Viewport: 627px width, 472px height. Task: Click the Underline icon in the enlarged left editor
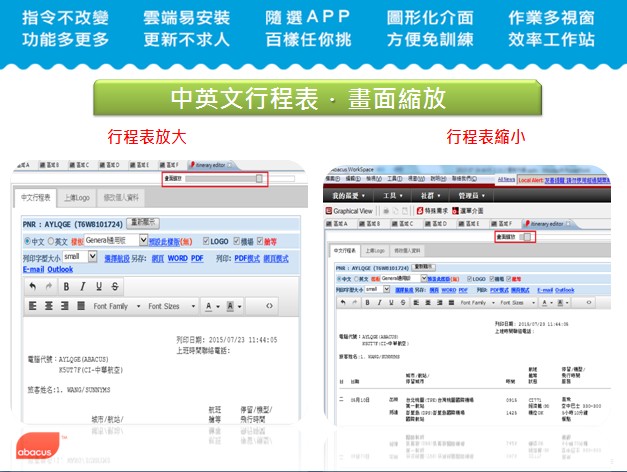[x=98, y=286]
